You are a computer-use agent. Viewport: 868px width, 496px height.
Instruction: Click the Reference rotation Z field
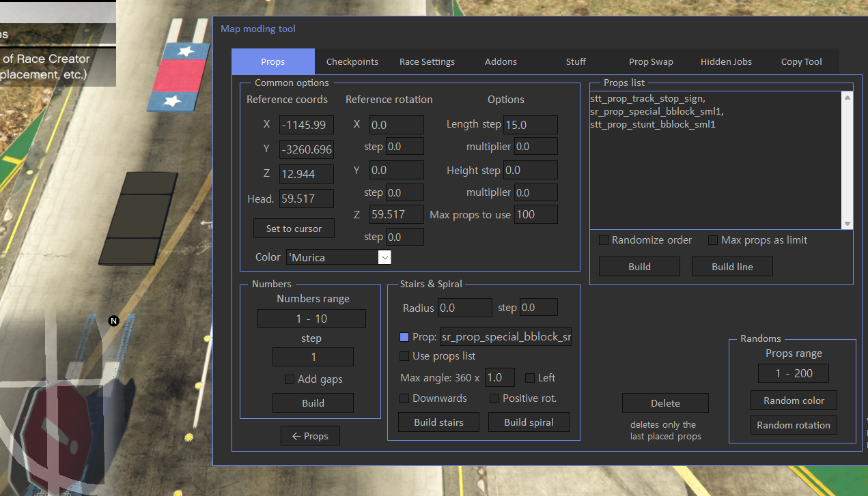coord(397,214)
